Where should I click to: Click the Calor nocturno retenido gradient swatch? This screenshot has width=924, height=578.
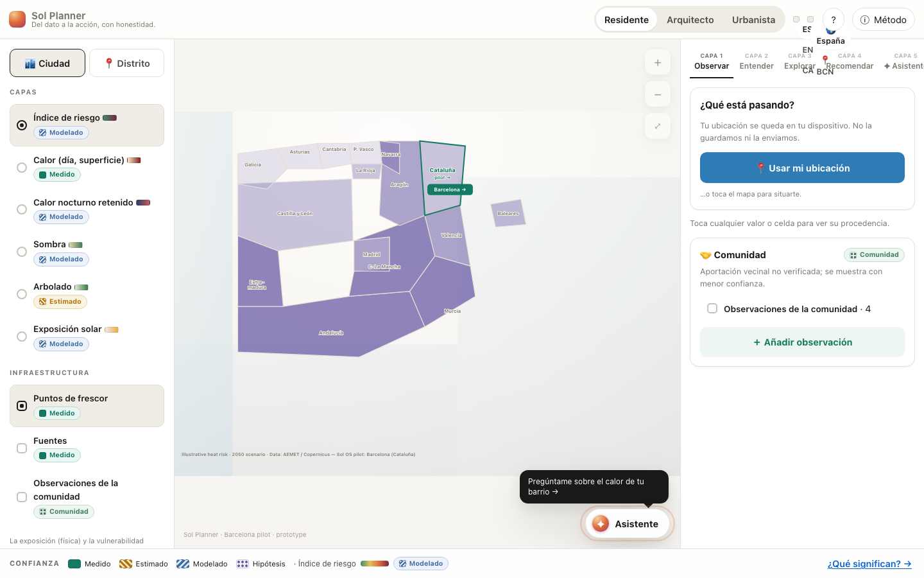click(143, 202)
